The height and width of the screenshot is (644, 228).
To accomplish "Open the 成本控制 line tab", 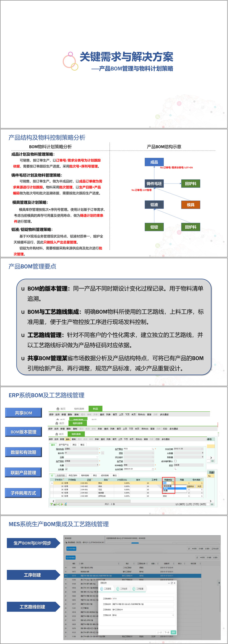I will [x=105, y=475].
